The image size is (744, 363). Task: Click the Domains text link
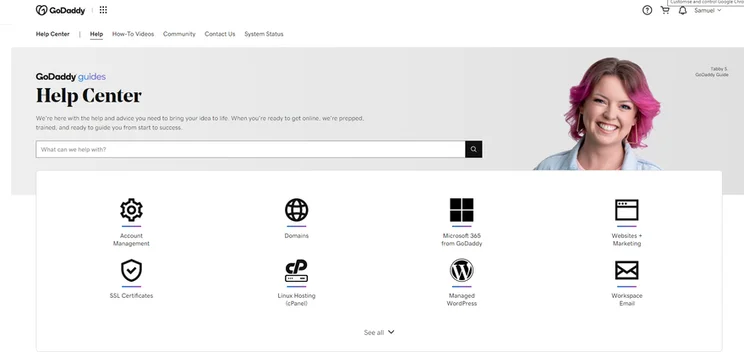pyautogui.click(x=297, y=236)
